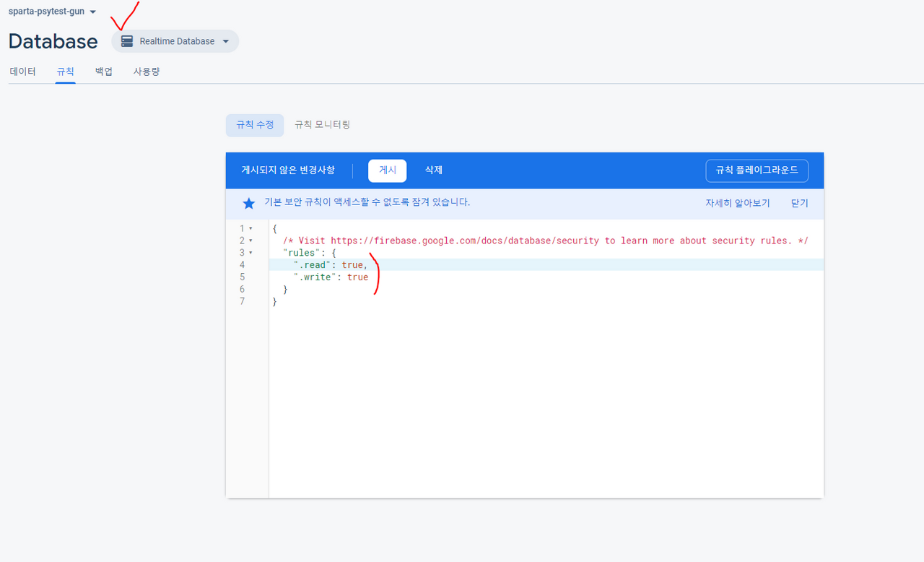
Task: Click the Database page heading
Action: tap(53, 41)
